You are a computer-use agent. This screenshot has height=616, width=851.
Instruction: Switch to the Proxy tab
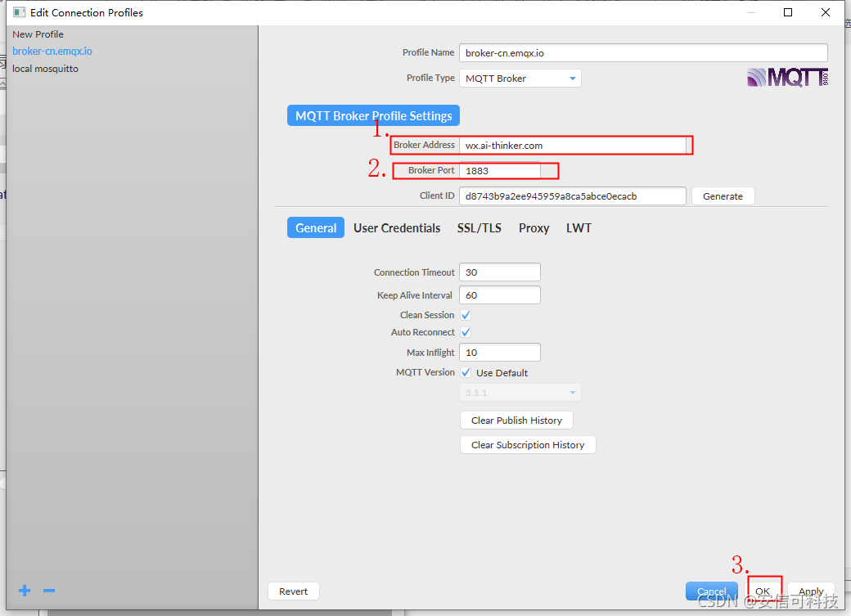pyautogui.click(x=534, y=228)
